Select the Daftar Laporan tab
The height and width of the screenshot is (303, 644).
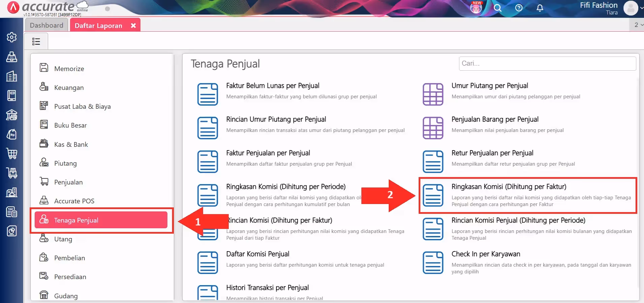pos(98,26)
